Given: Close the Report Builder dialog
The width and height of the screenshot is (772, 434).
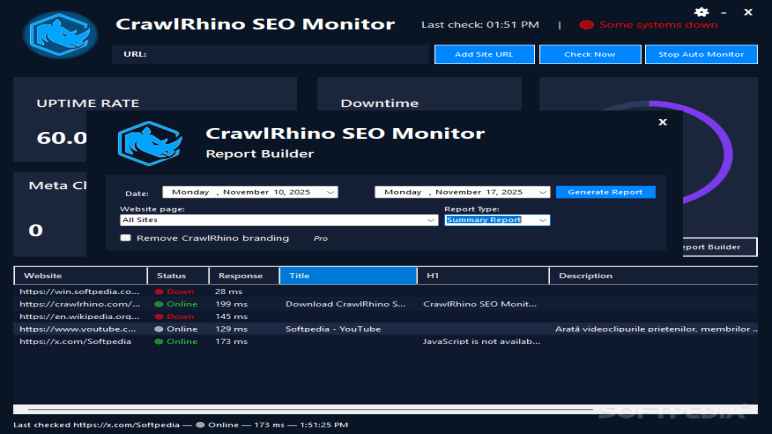Looking at the screenshot, I should pos(662,122).
